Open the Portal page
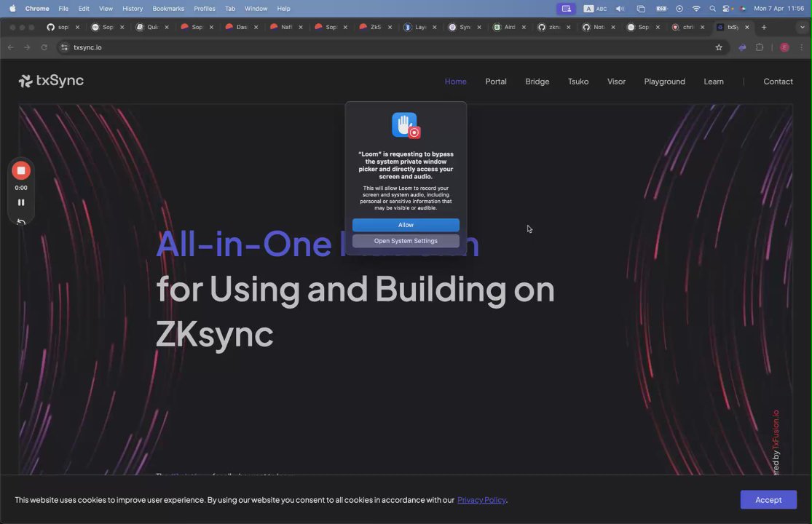The height and width of the screenshot is (524, 812). (x=496, y=82)
